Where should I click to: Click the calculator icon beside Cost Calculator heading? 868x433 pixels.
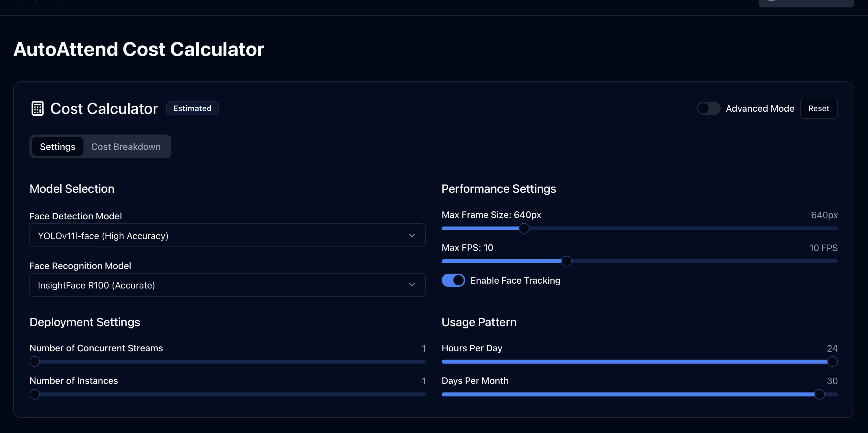(37, 108)
